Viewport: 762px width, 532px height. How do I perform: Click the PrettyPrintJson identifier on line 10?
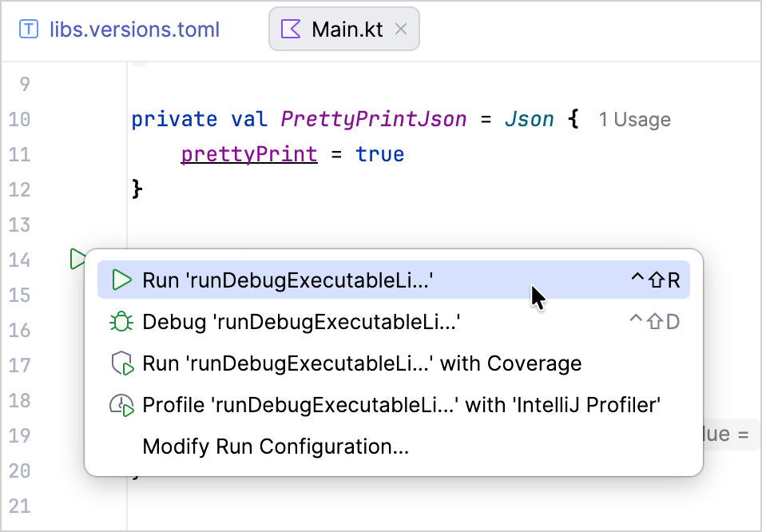click(374, 120)
